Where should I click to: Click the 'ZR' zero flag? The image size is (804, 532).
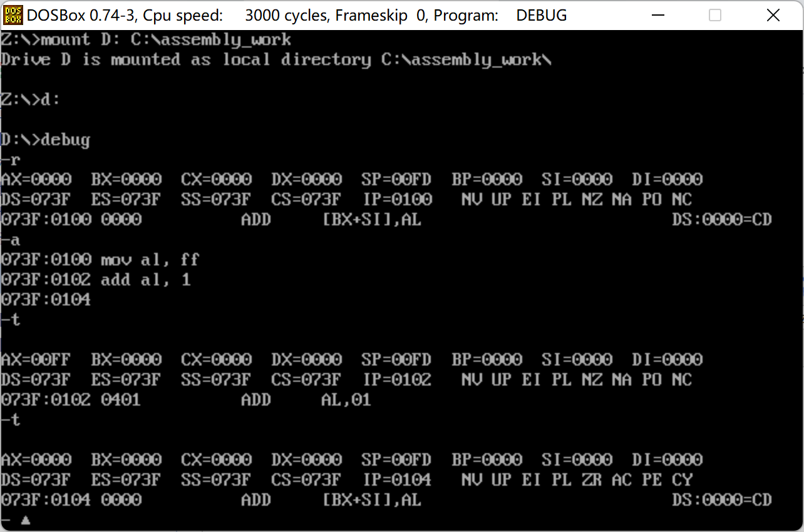tap(592, 481)
